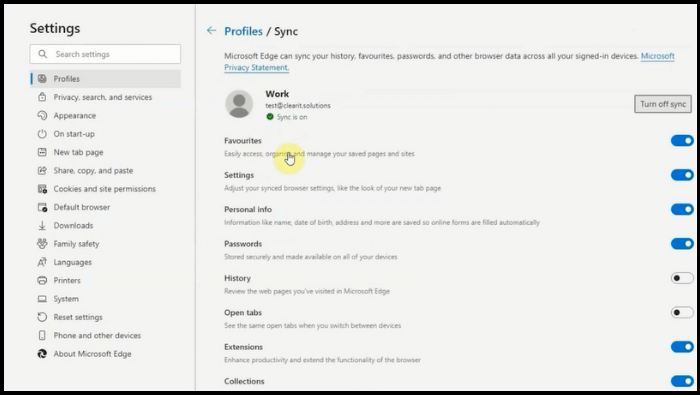The width and height of the screenshot is (700, 395).
Task: Click the Microsoft Edge logo icon
Action: (x=42, y=353)
